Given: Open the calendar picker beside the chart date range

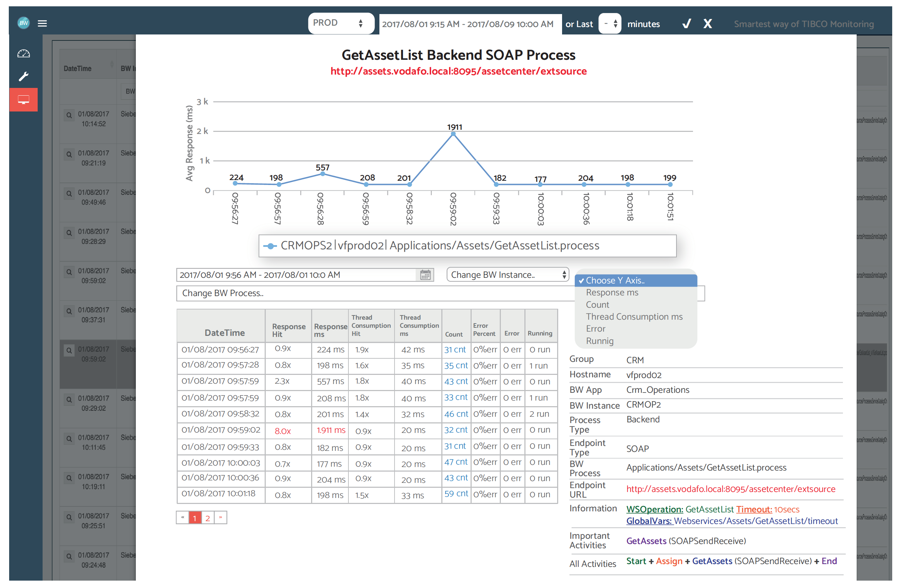Looking at the screenshot, I should [x=426, y=275].
